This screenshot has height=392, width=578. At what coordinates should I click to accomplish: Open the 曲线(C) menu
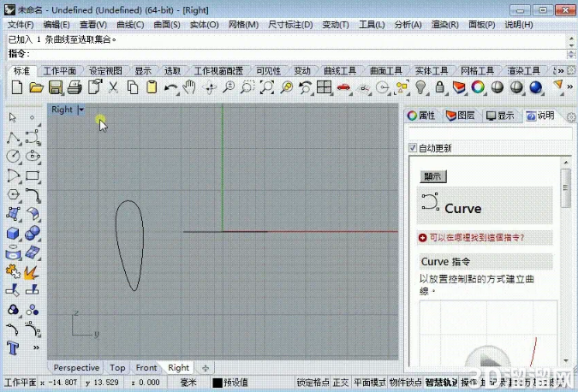click(130, 25)
